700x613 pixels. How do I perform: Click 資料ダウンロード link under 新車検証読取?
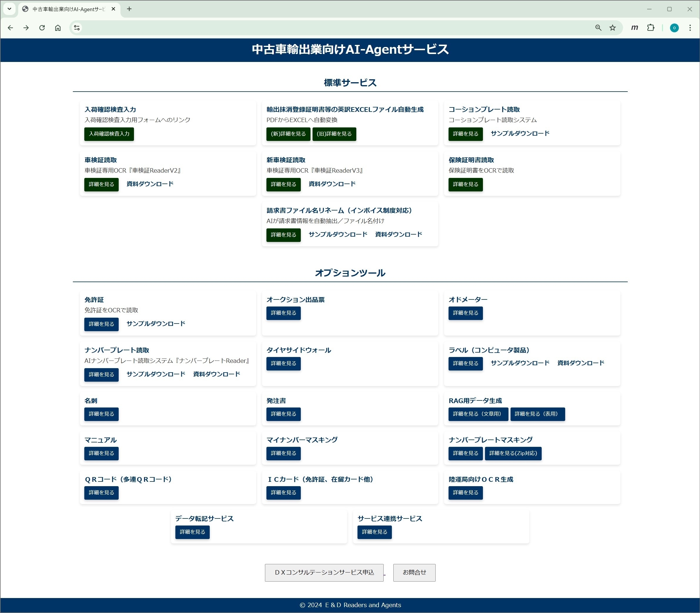(x=332, y=184)
